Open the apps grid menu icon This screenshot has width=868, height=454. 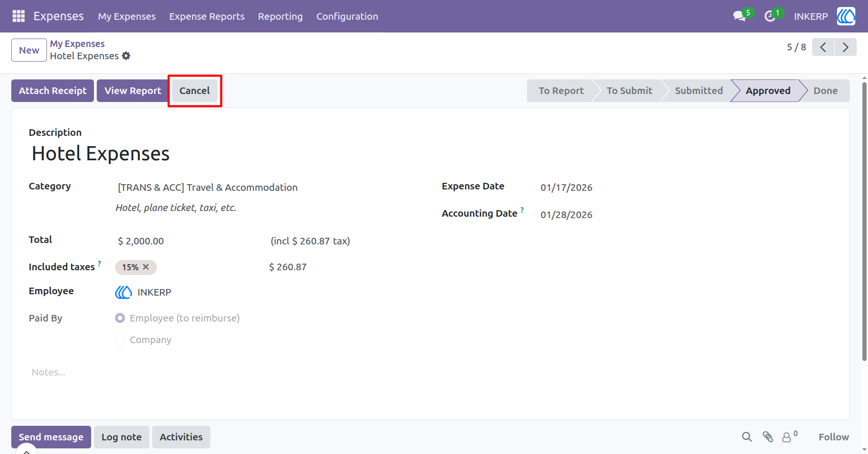(x=18, y=16)
